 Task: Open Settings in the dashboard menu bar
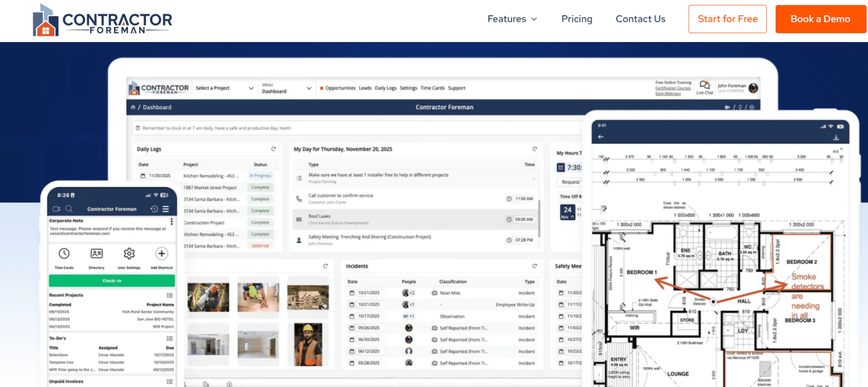[408, 88]
